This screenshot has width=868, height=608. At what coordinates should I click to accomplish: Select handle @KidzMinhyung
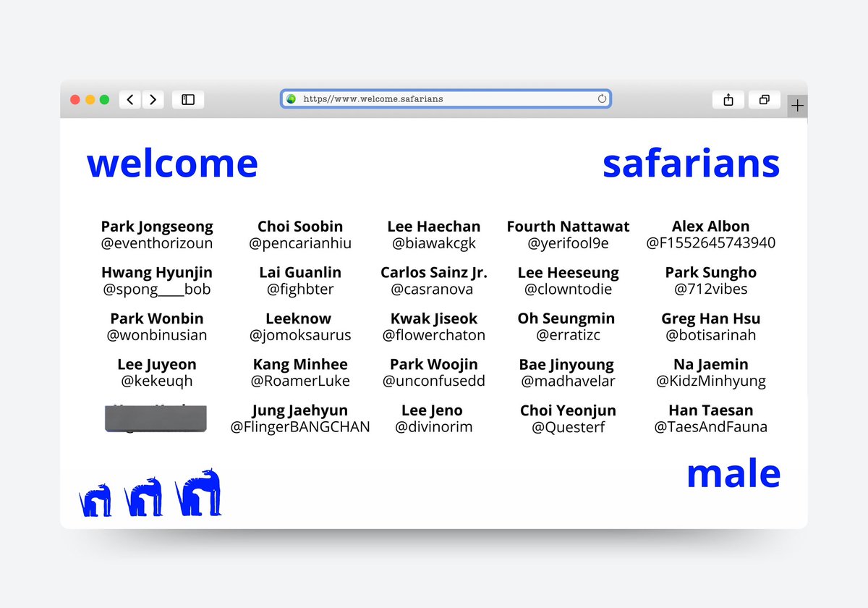click(711, 381)
